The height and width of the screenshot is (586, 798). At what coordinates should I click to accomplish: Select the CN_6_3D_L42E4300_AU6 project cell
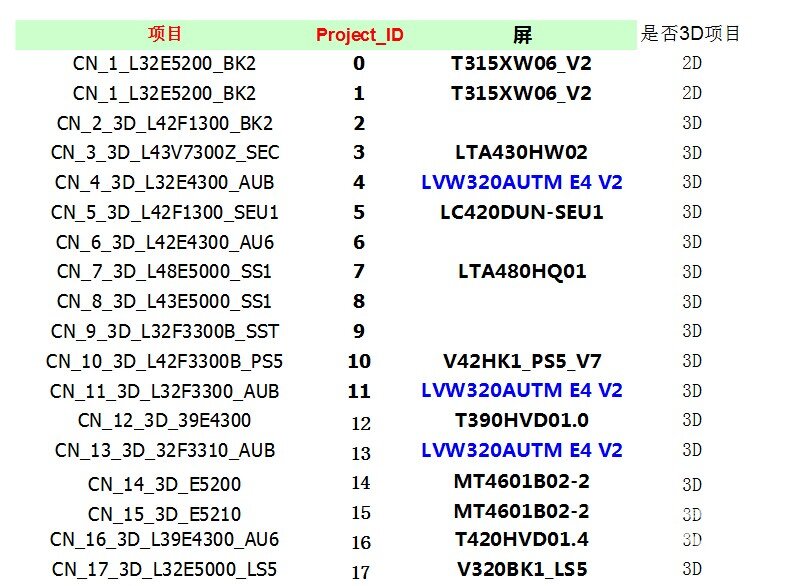point(164,242)
